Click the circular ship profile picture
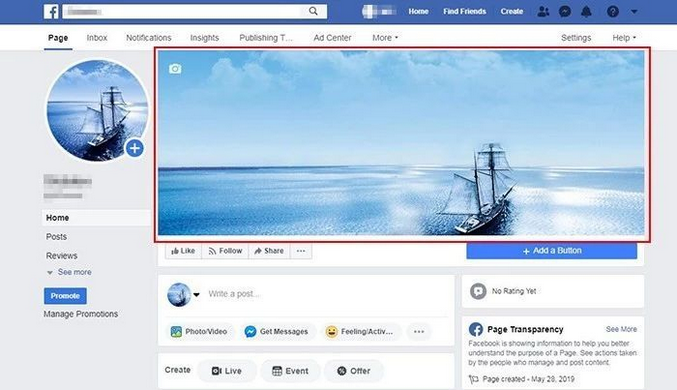Screen dimensions: 677x390 [x=97, y=111]
